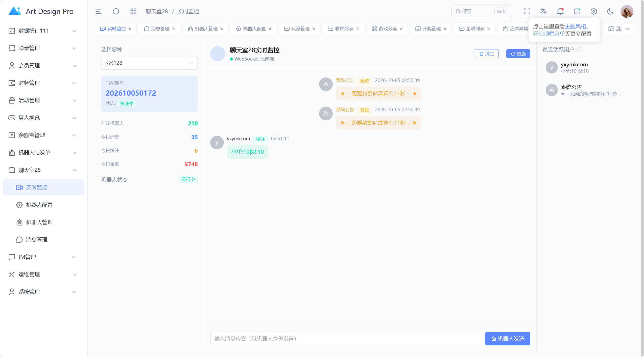Enter fullscreen mode via the fullscreen icon
This screenshot has width=644, height=357.
click(527, 11)
